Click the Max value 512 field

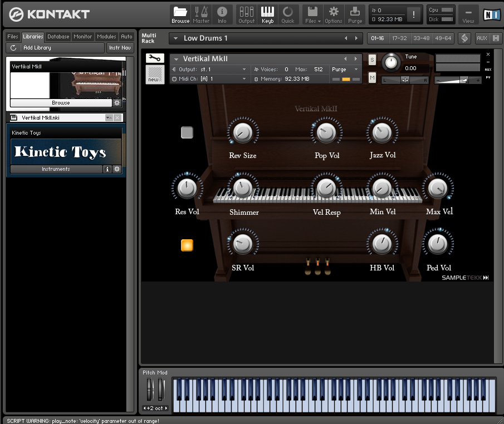(318, 70)
